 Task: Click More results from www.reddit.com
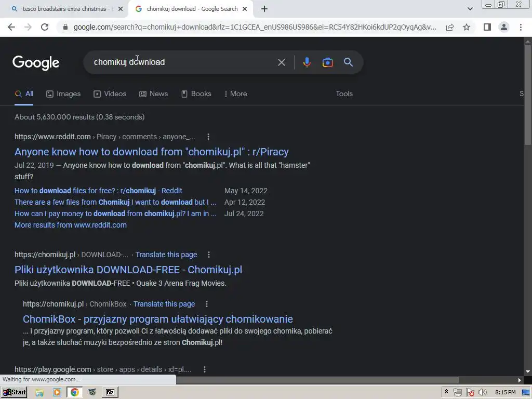(x=71, y=225)
